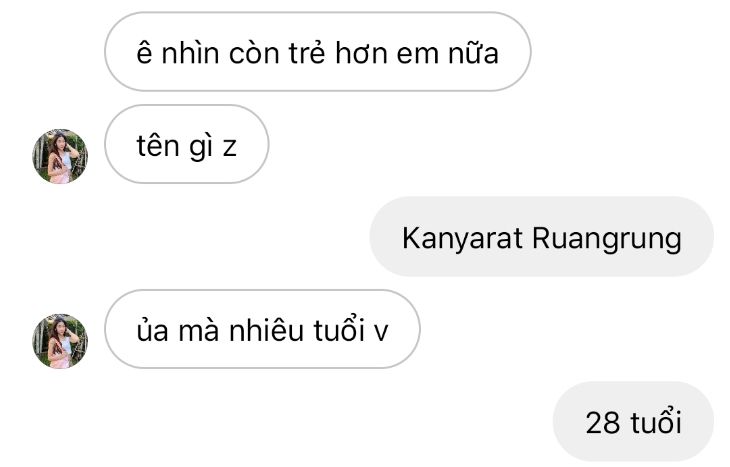Screen dimensions: 730x467
Task: Click the word "tuổi" in the "28 tuổi" bubble
Action: point(656,421)
